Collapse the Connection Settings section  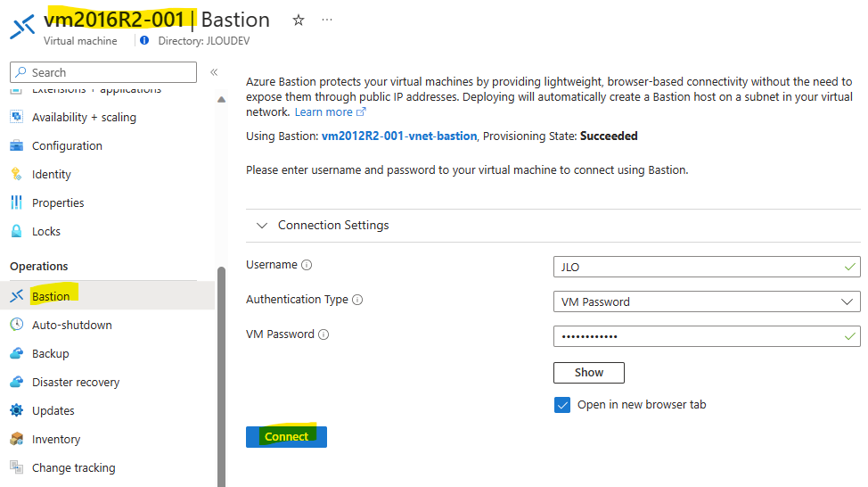click(x=262, y=226)
